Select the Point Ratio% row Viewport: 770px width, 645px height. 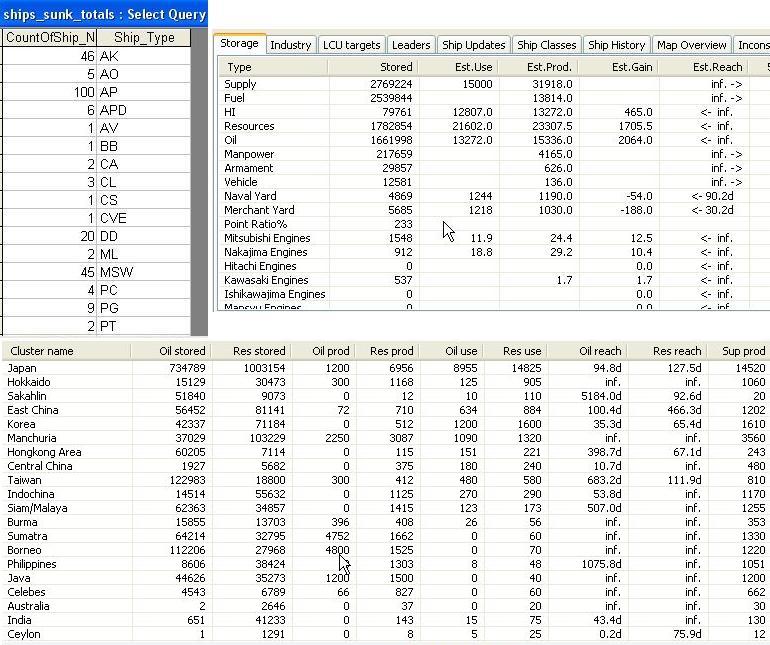(x=494, y=224)
